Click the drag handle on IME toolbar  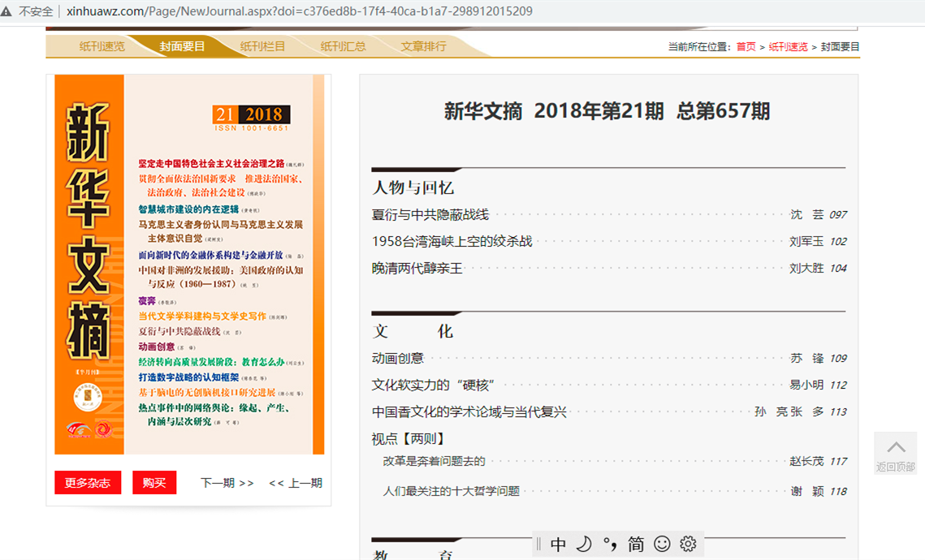click(x=538, y=544)
